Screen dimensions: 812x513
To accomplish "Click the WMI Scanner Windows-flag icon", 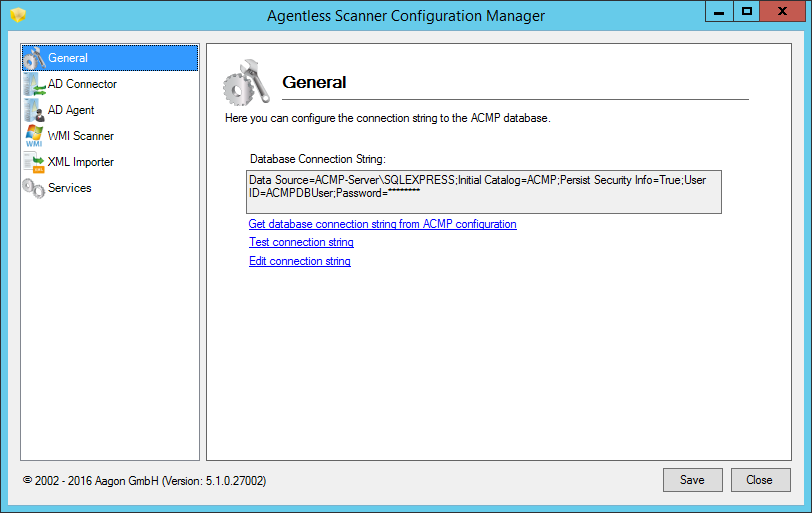I will [x=34, y=136].
